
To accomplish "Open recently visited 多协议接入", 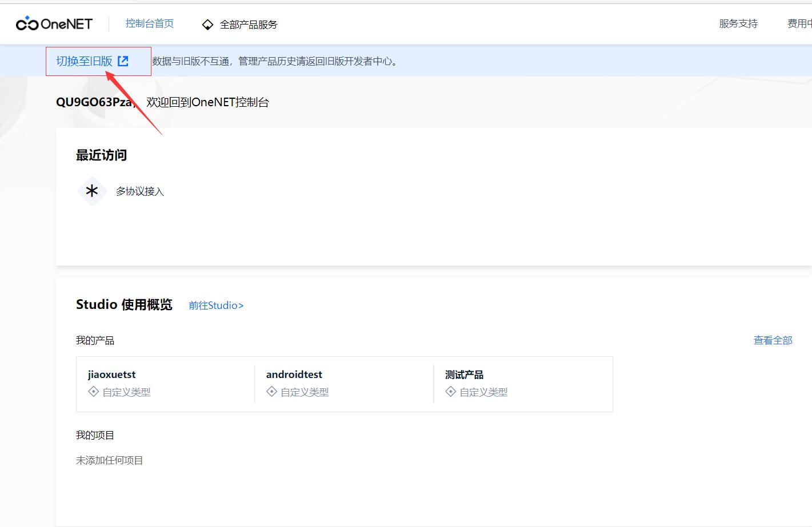I will (140, 191).
